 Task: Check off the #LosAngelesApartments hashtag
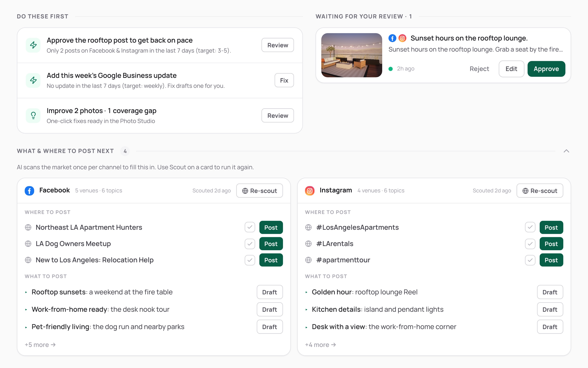click(530, 227)
